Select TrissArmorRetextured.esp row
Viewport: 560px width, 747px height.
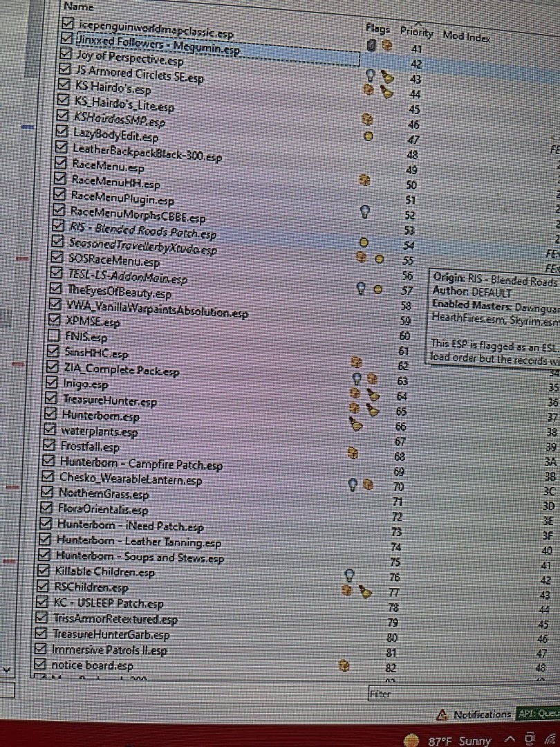(115, 619)
